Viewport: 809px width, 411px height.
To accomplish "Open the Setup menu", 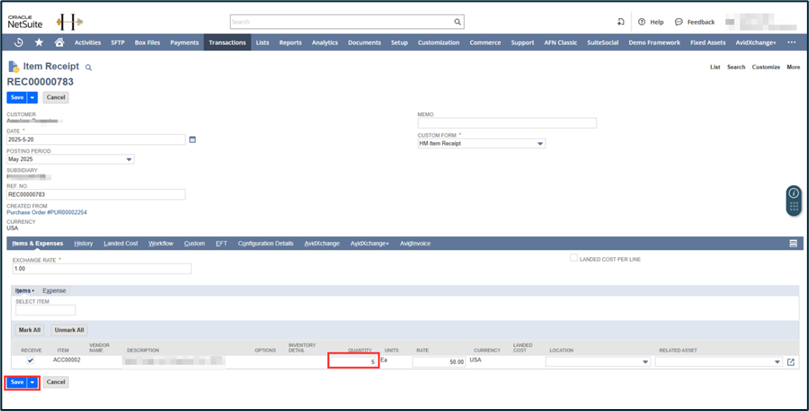I will coord(399,43).
